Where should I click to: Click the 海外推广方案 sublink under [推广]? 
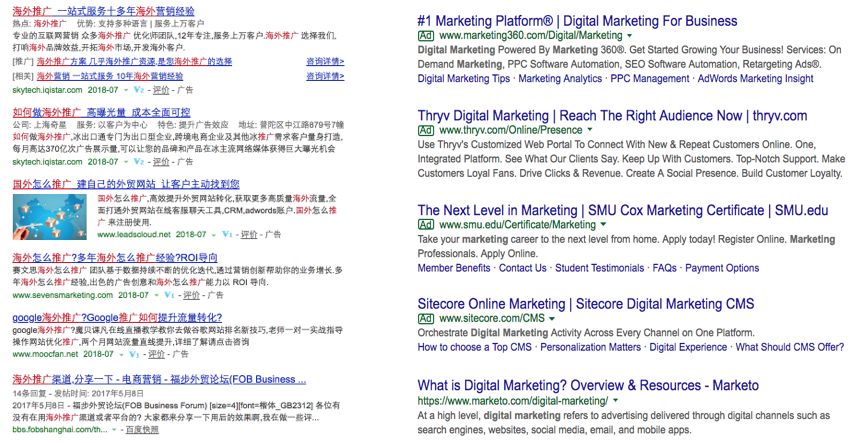(134, 62)
